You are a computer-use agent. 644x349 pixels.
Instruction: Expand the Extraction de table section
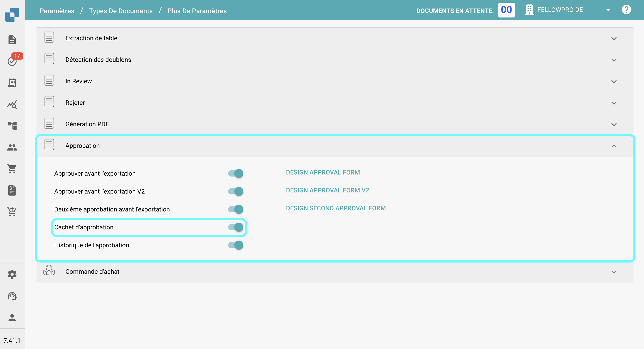[x=614, y=39]
